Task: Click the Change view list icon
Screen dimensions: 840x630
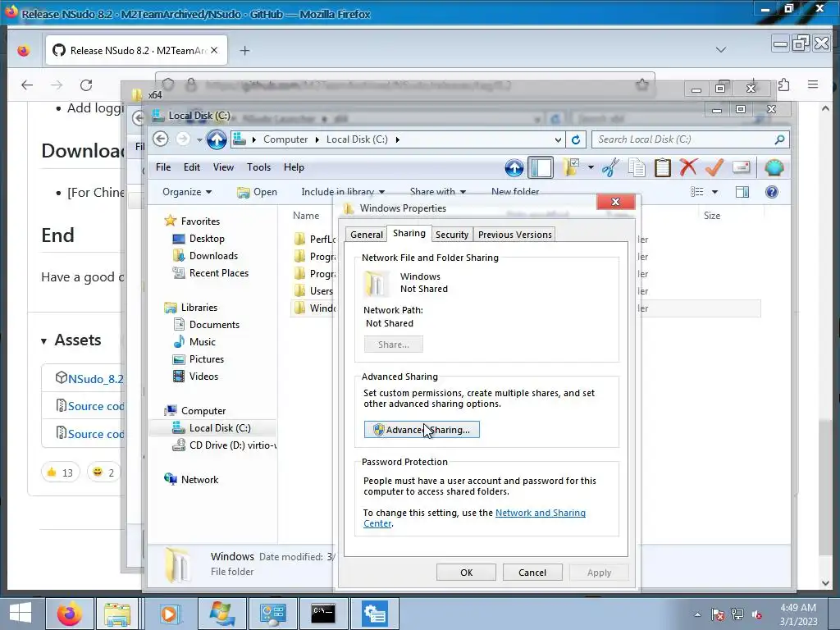Action: (697, 192)
